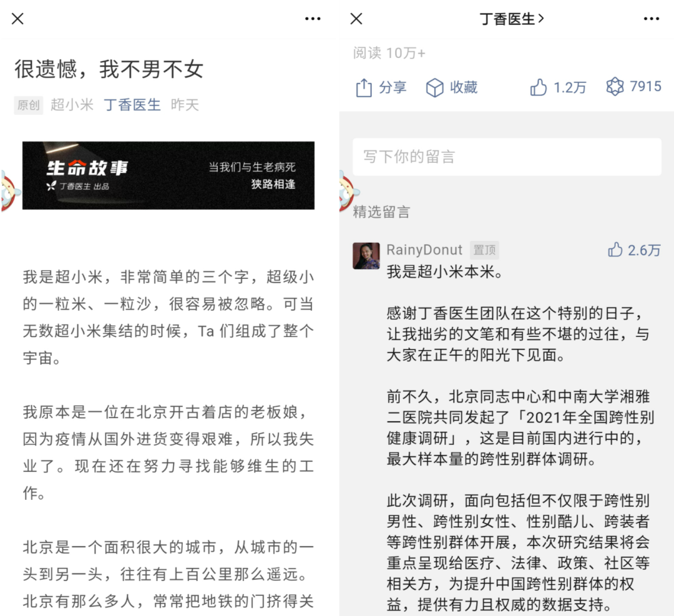Tap the floating mascot icon beside the banner
Image resolution: width=674 pixels, height=616 pixels.
coord(9,190)
